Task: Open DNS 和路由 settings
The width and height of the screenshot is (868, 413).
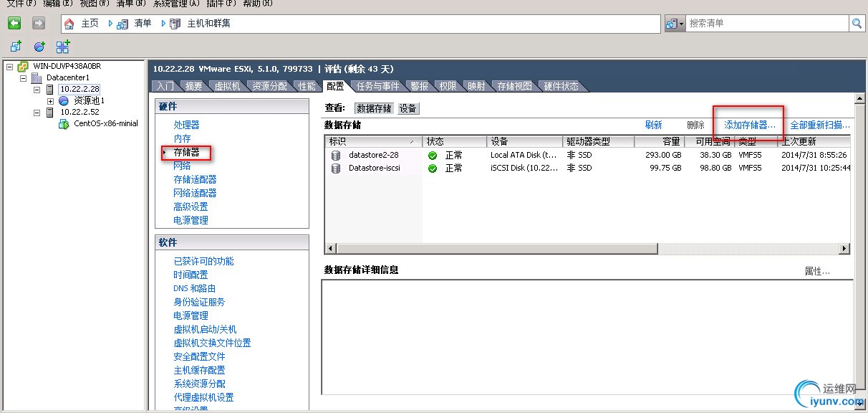Action: pyautogui.click(x=194, y=288)
